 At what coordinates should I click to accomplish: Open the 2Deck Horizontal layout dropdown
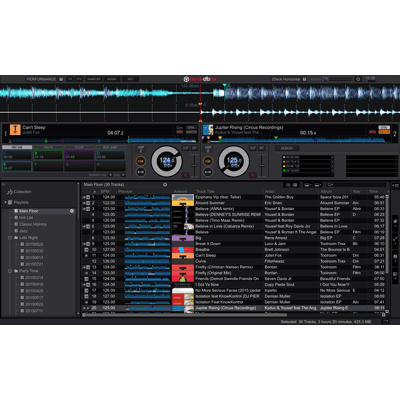pyautogui.click(x=289, y=79)
